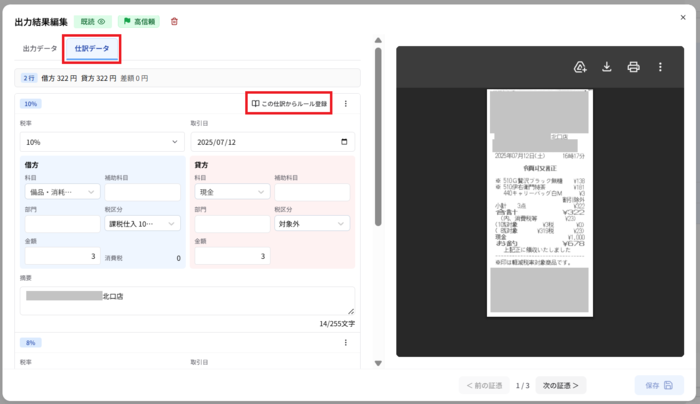Open the 貸方 科目 現金 dropdown
This screenshot has width=700, height=404.
(232, 192)
